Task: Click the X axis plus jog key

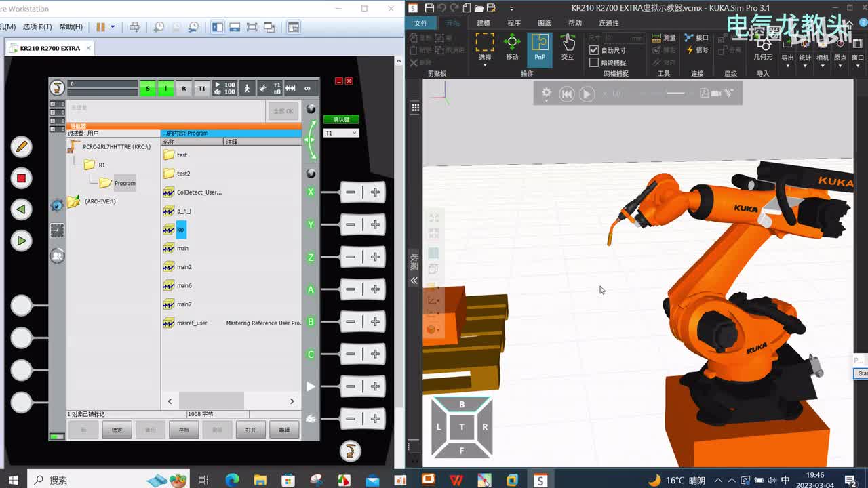Action: coord(375,192)
